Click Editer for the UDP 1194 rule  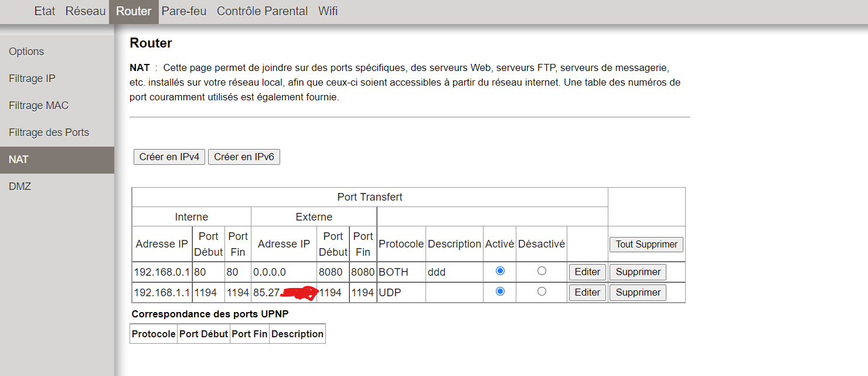pos(587,293)
